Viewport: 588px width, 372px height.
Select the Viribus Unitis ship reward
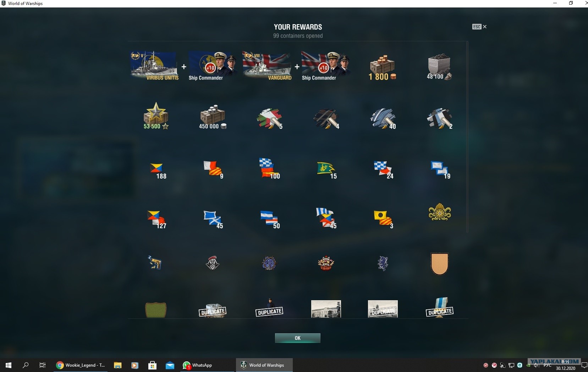[x=154, y=66]
